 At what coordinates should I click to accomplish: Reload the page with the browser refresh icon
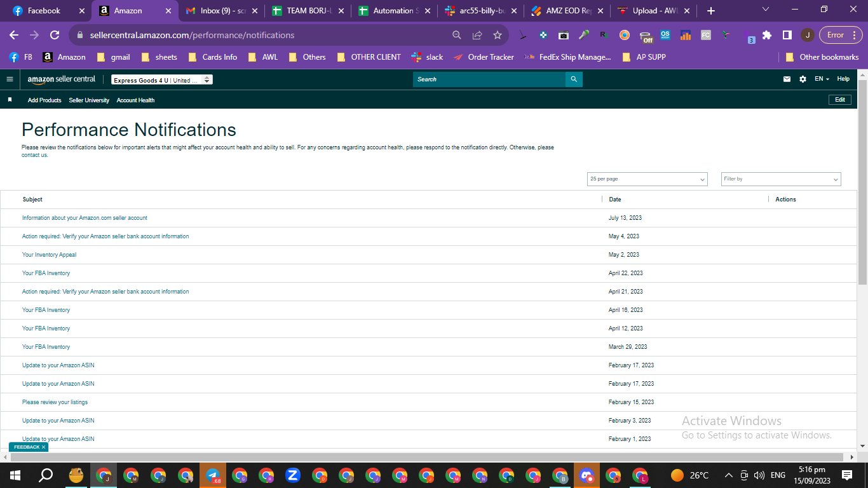pos(55,35)
